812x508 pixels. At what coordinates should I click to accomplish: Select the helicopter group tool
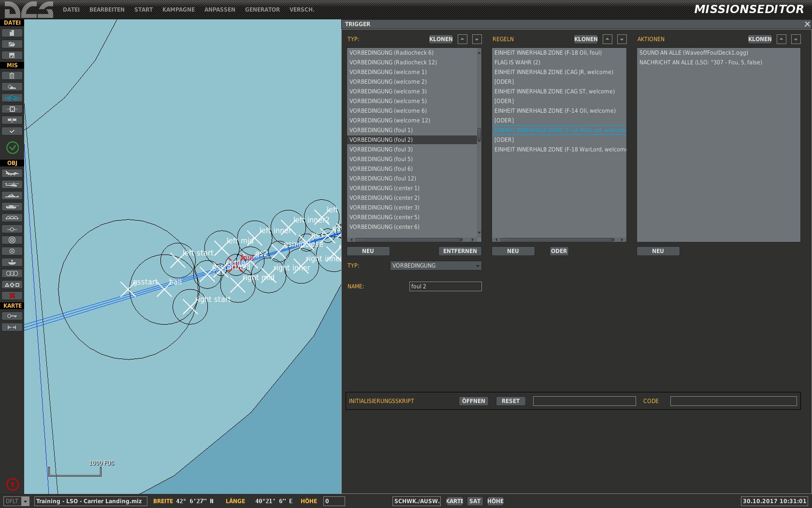click(12, 184)
